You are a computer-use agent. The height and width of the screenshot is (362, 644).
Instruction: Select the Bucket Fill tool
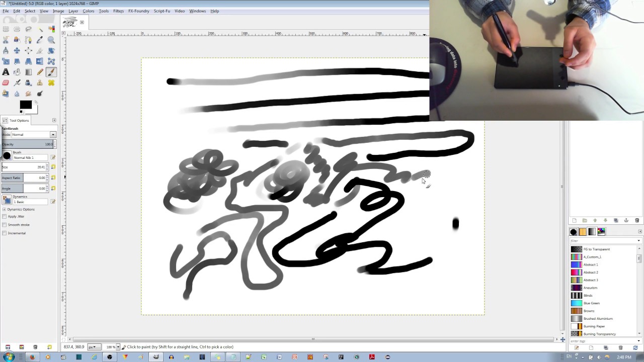(x=17, y=72)
